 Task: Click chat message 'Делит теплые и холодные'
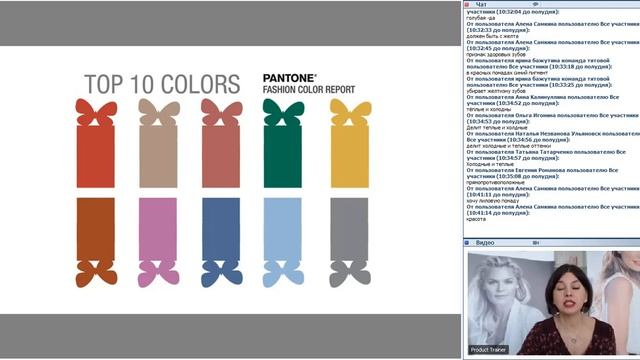(x=497, y=128)
